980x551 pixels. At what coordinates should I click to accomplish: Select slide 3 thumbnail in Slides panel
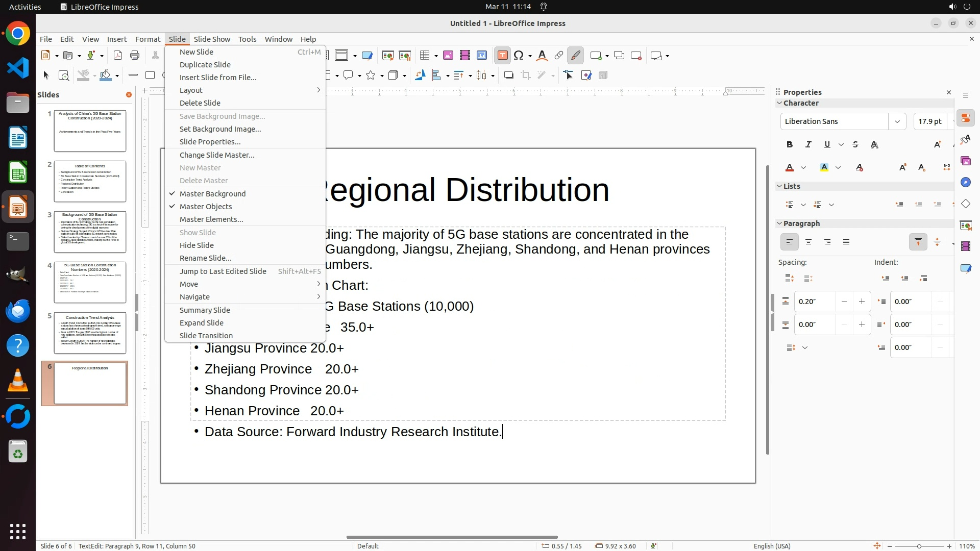(x=90, y=232)
